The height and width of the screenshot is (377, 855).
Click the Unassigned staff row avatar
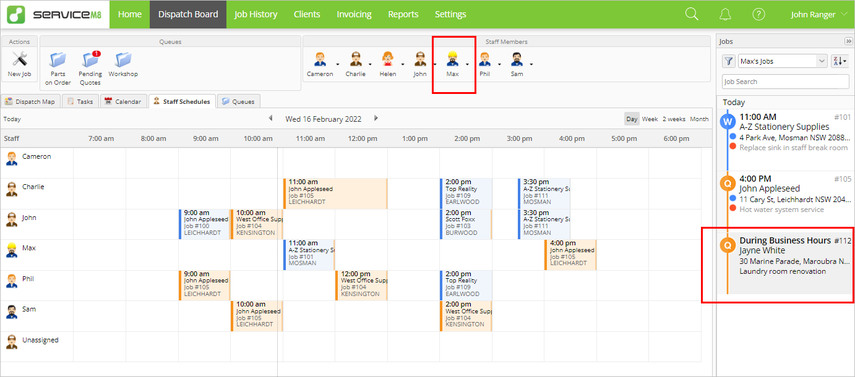point(11,342)
